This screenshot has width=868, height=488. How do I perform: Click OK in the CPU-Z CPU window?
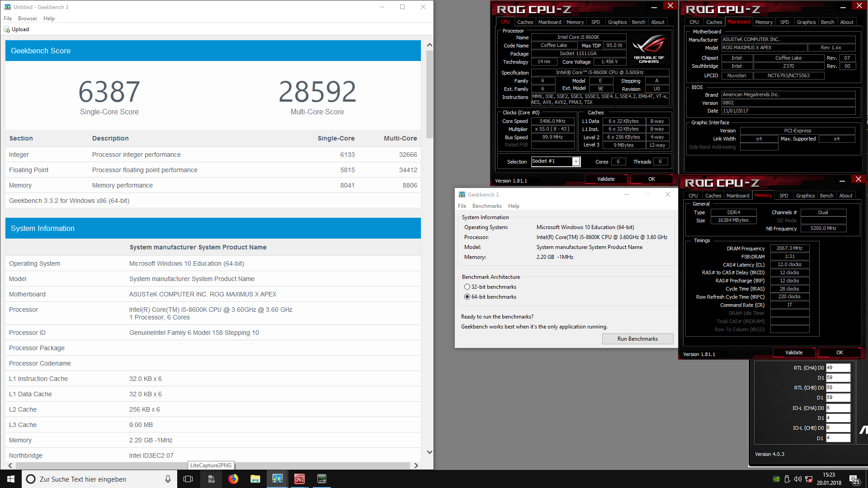pyautogui.click(x=651, y=179)
